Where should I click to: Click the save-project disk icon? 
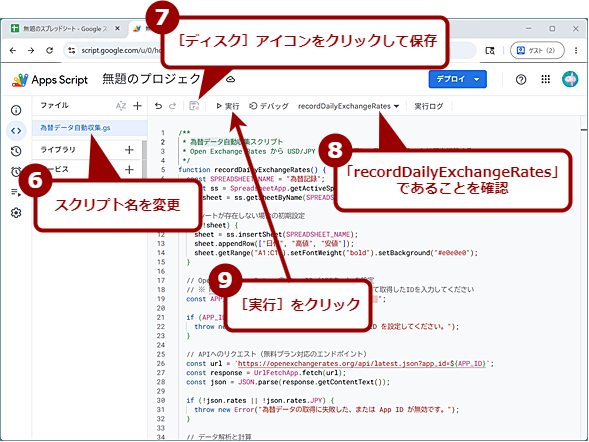194,106
